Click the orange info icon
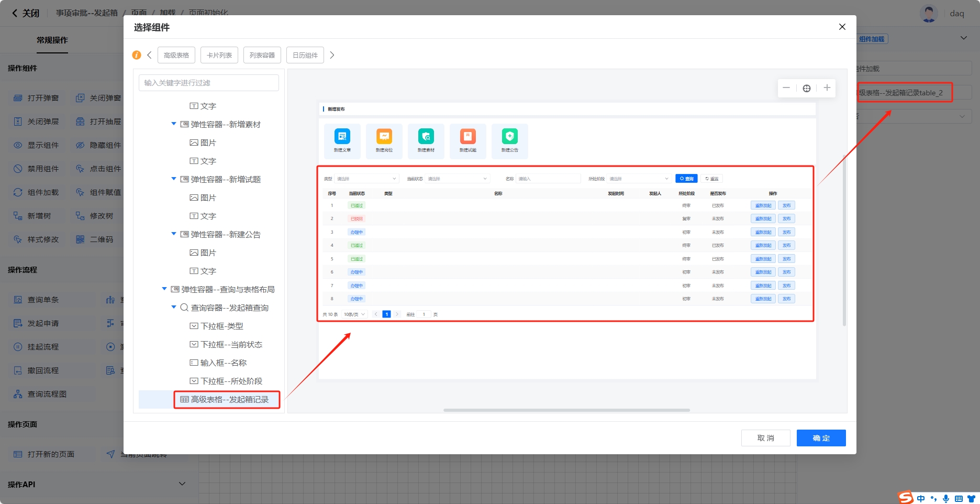The width and height of the screenshot is (980, 504). tap(137, 55)
